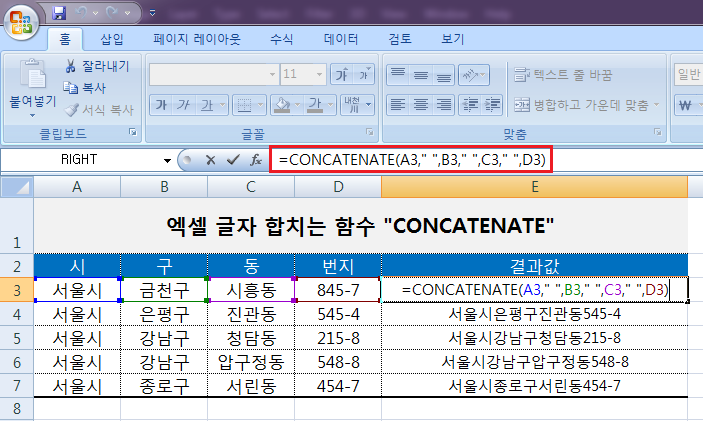703x421 pixels.
Task: Click 서식 복사 format painter
Action: tap(99, 109)
